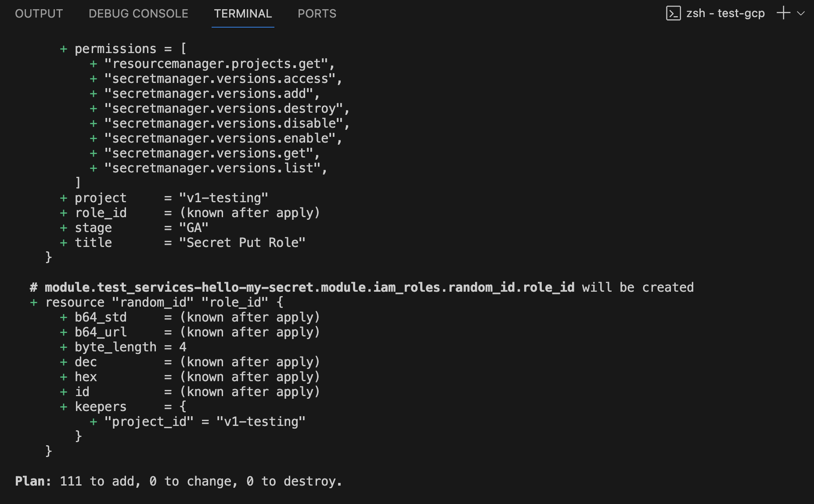
Task: Click the 'Plan: 111 to add' summary line
Action: 178,481
